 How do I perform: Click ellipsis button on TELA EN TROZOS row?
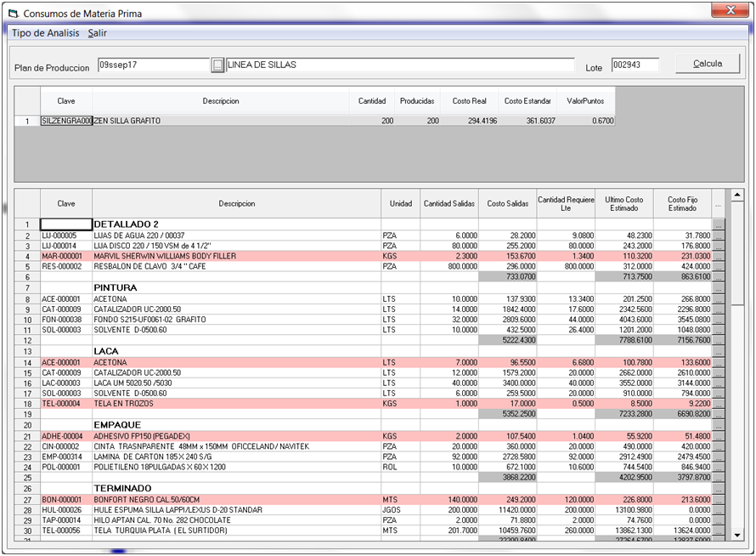[x=719, y=404]
